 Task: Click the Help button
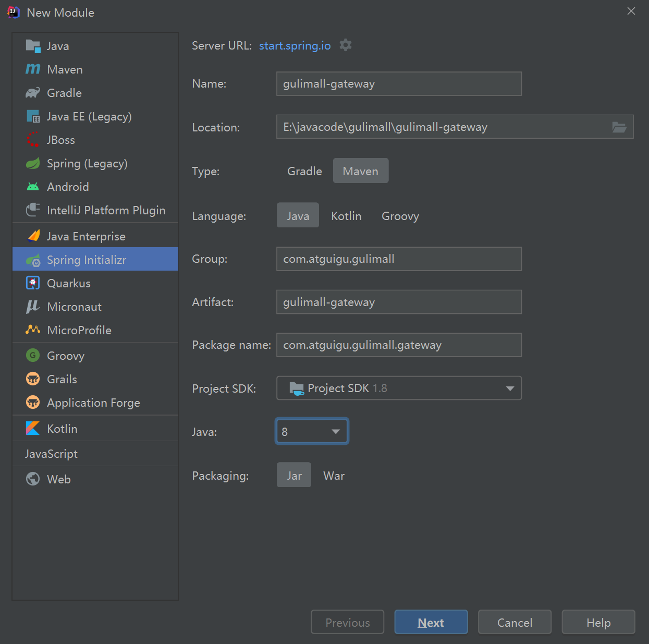click(598, 622)
